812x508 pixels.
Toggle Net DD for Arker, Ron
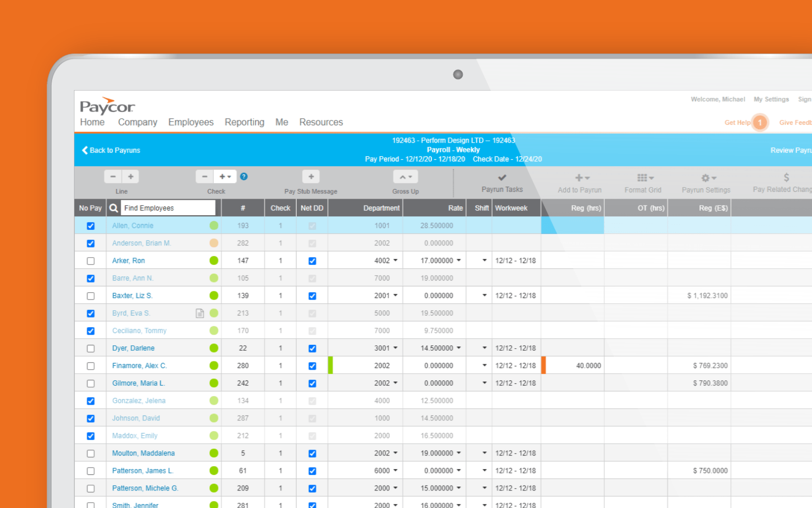tap(313, 261)
